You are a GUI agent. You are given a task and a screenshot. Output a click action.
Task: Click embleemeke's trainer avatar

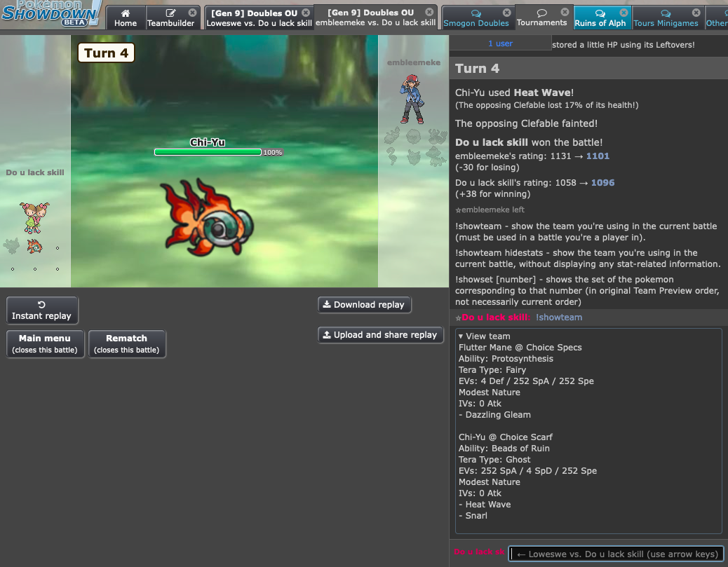[412, 100]
